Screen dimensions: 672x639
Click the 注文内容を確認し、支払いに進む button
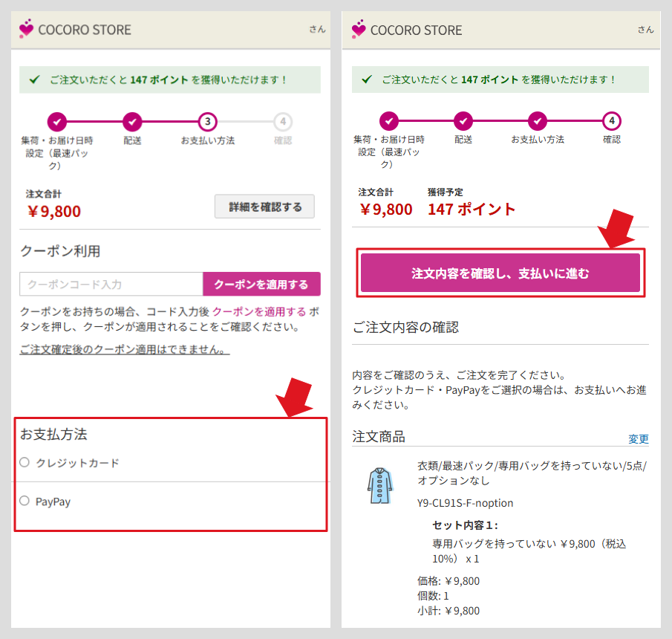(500, 273)
